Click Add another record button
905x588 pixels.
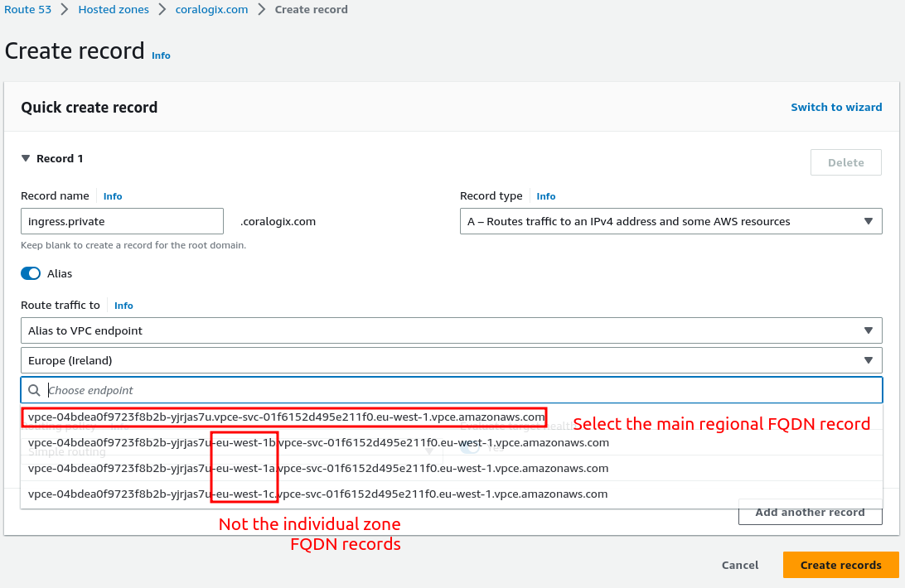coord(810,512)
